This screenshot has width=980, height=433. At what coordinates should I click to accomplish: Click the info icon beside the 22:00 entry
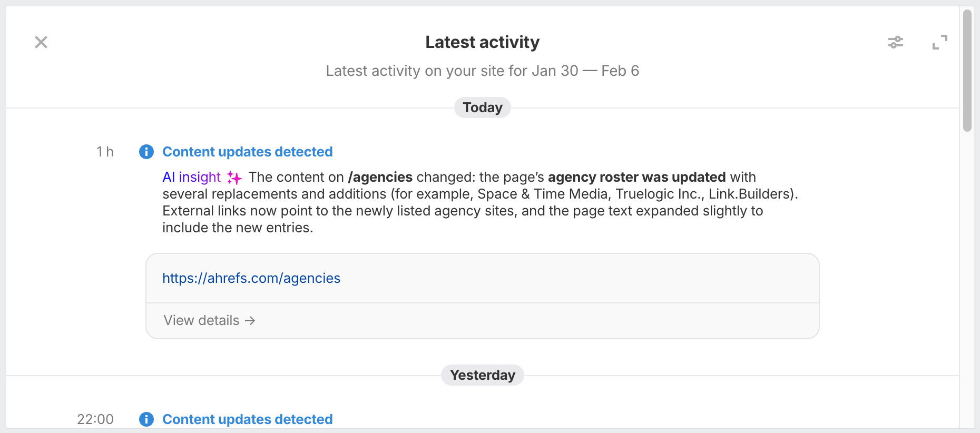(x=146, y=419)
